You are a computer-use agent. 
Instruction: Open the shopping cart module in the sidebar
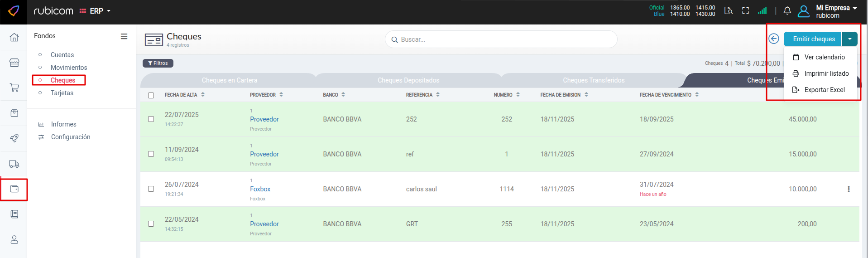[x=14, y=88]
